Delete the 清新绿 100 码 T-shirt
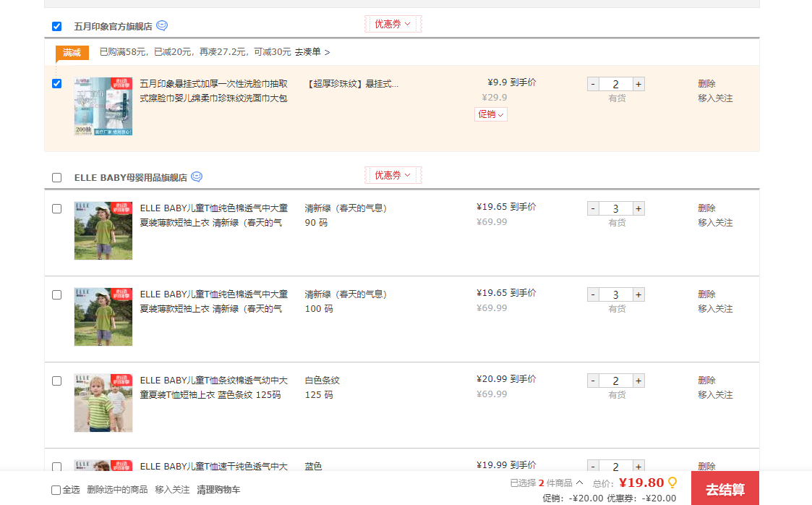 tap(706, 294)
